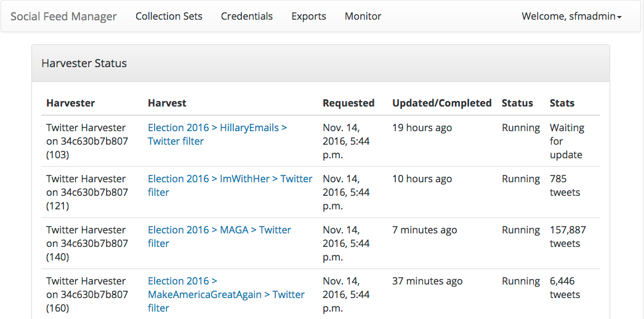Click the Updated/Completed column header

click(442, 103)
